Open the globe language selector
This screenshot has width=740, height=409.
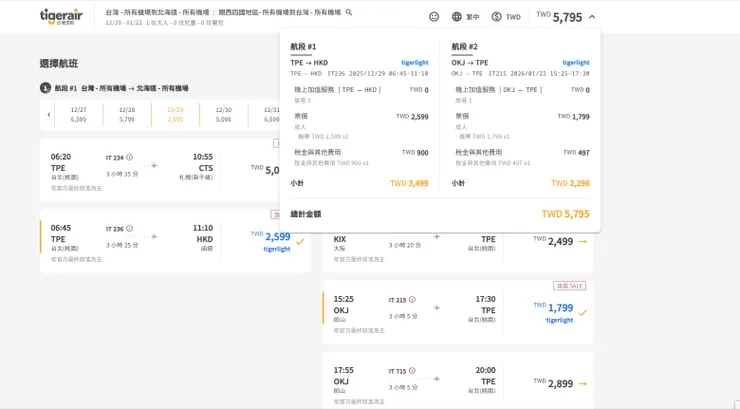(465, 17)
